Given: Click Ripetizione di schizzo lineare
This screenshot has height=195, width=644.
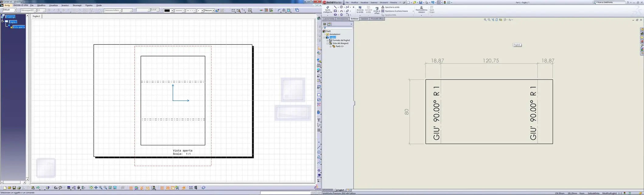Looking at the screenshot, I should point(394,11).
